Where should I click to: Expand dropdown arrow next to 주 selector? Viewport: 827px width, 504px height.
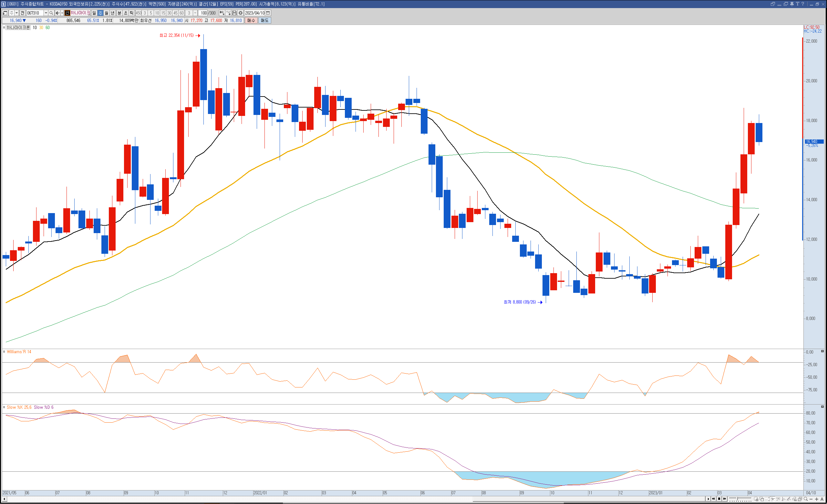pos(16,13)
